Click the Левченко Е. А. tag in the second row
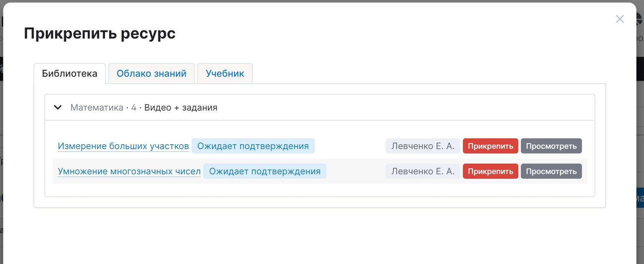This screenshot has height=264, width=644. tap(422, 171)
